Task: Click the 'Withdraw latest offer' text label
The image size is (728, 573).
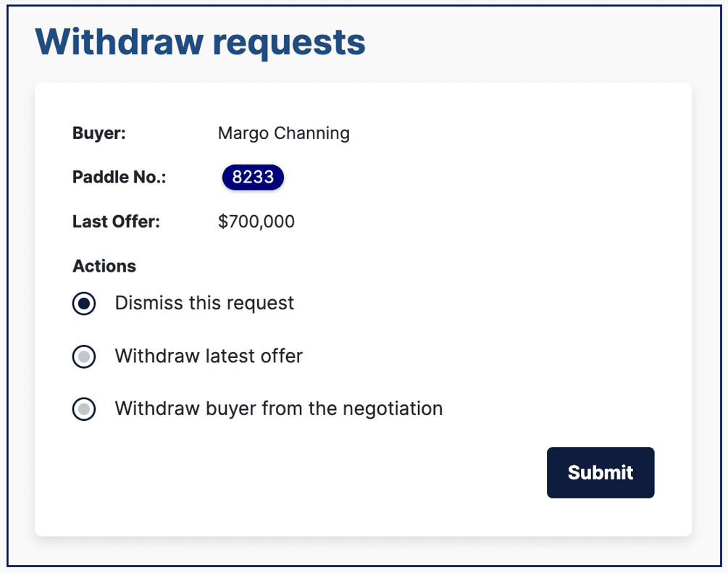Action: tap(209, 356)
